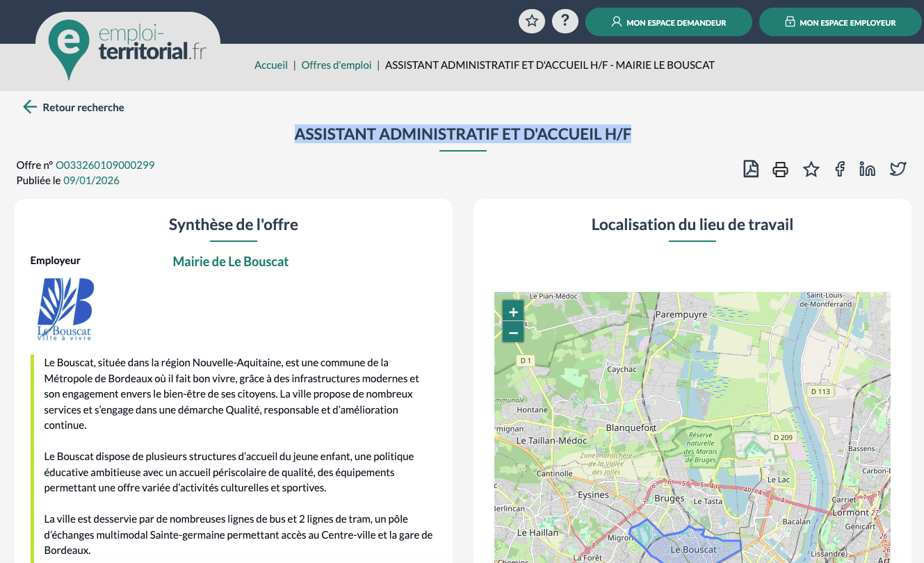Open Mairie de Le Bouscat employer link
This screenshot has height=563, width=924.
(x=230, y=262)
